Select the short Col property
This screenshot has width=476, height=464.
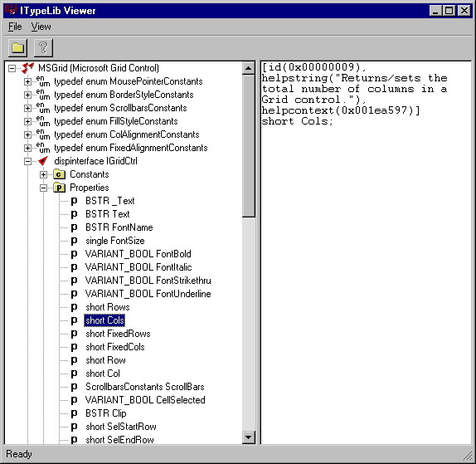(x=103, y=374)
